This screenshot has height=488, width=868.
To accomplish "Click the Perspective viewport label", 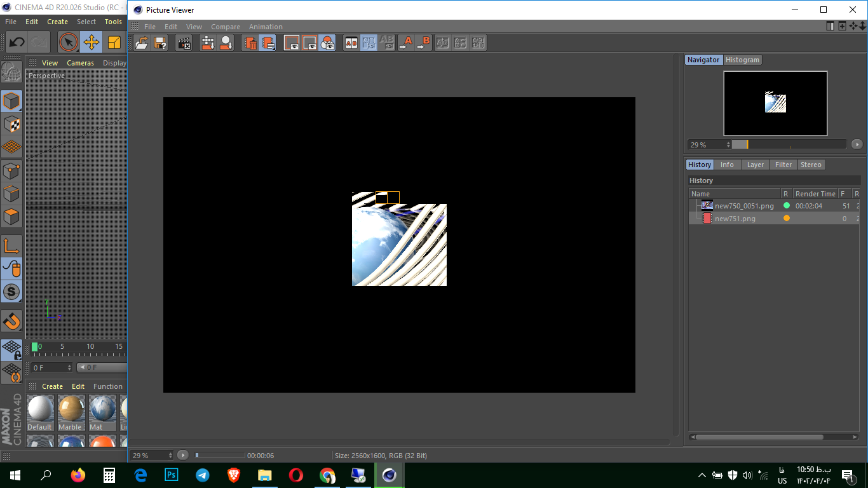I will 46,76.
